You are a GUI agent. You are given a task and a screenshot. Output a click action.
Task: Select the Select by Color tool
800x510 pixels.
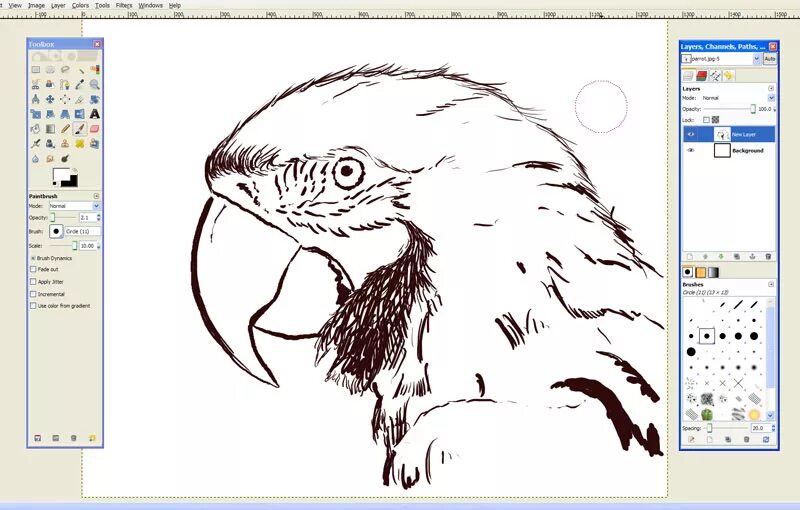[x=94, y=69]
